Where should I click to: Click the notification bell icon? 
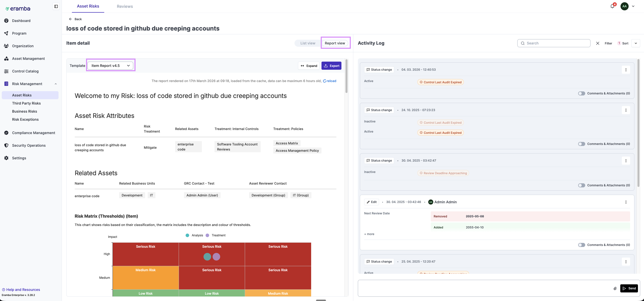(612, 6)
